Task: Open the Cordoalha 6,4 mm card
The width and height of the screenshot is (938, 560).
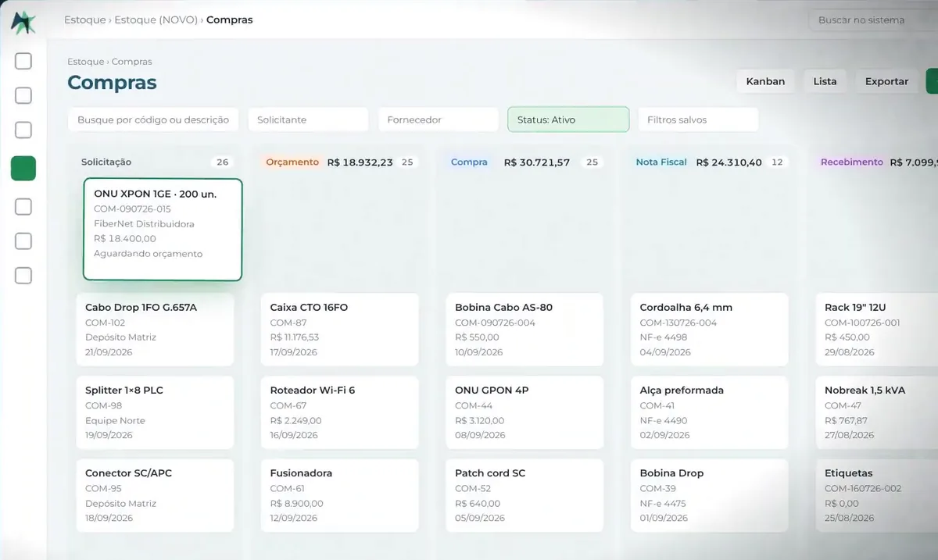Action: [710, 330]
